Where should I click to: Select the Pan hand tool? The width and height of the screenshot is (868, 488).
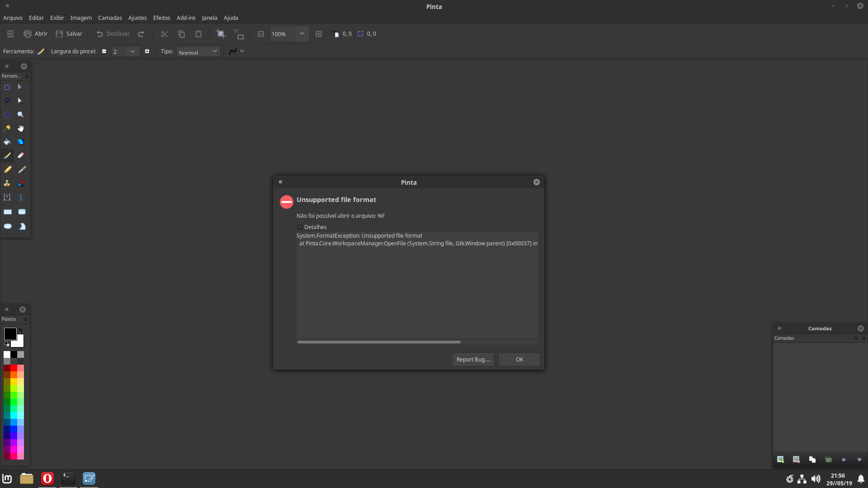coord(21,128)
